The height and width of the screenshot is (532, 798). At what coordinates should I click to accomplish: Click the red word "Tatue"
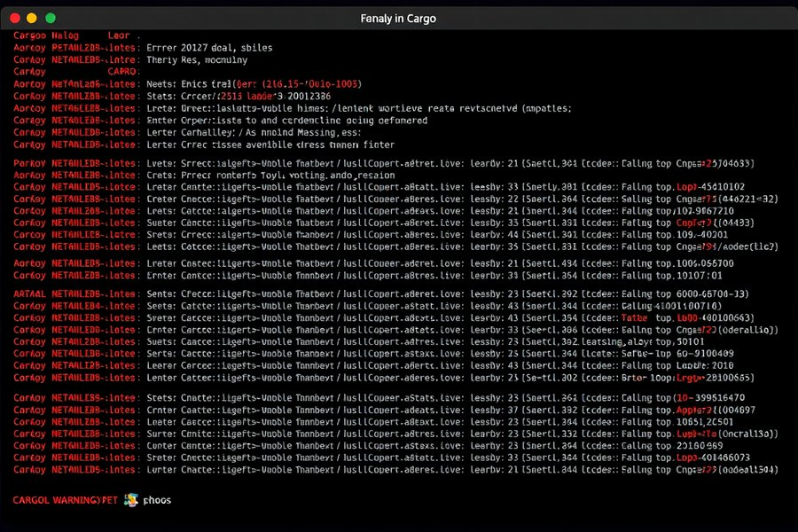634,317
